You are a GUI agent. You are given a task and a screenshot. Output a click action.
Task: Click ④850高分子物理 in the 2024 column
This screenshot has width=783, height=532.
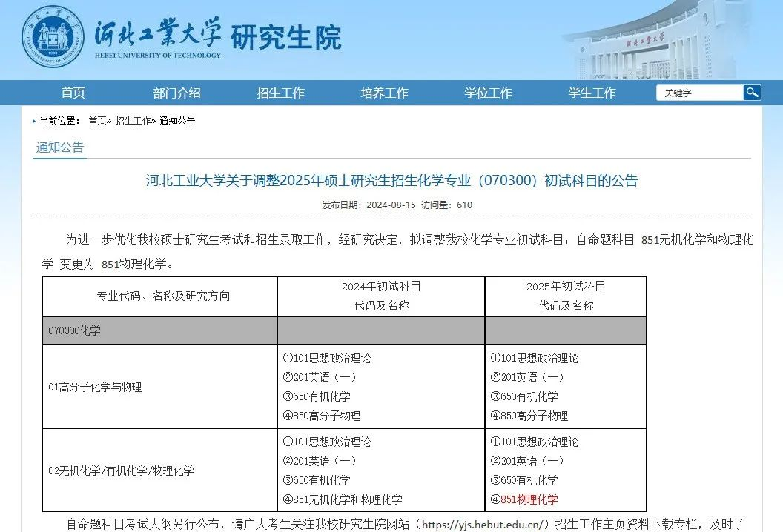click(x=322, y=415)
